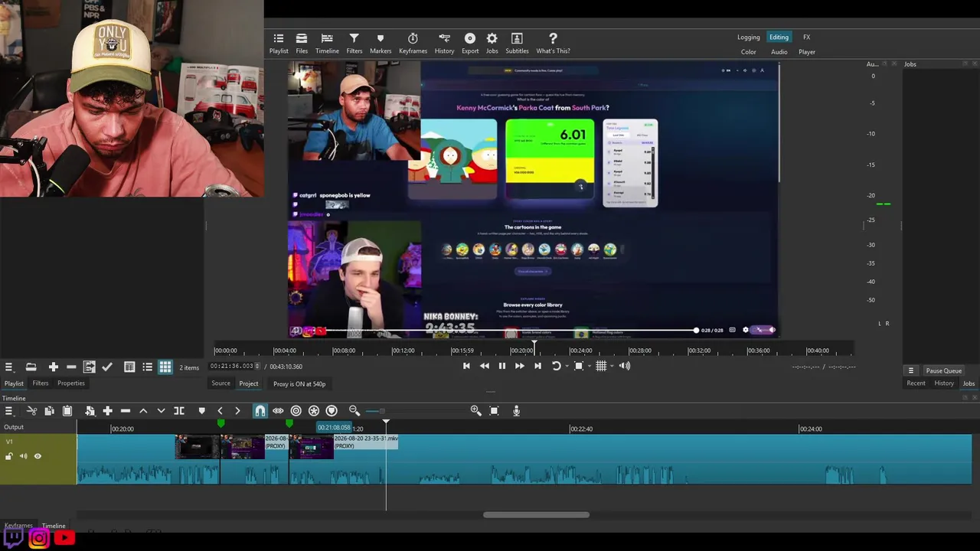The height and width of the screenshot is (551, 980).
Task: Split the clip at the playhead
Action: tap(179, 411)
